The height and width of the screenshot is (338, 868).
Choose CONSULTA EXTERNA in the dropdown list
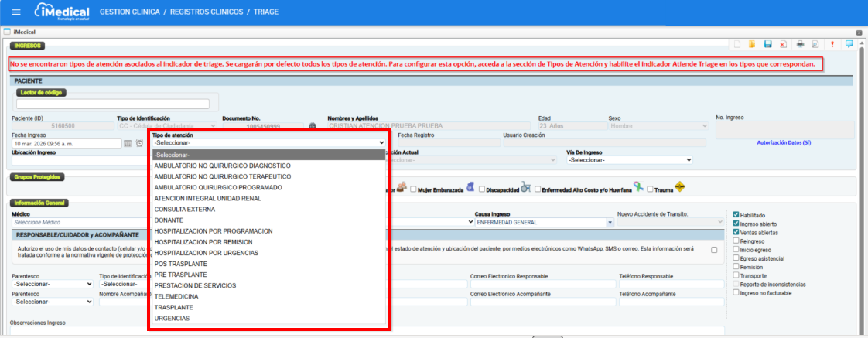(x=186, y=209)
